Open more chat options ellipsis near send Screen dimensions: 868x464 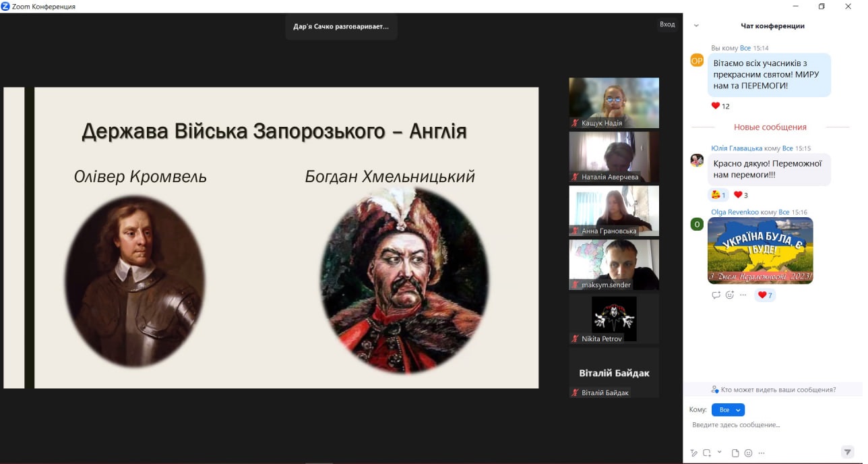(762, 453)
